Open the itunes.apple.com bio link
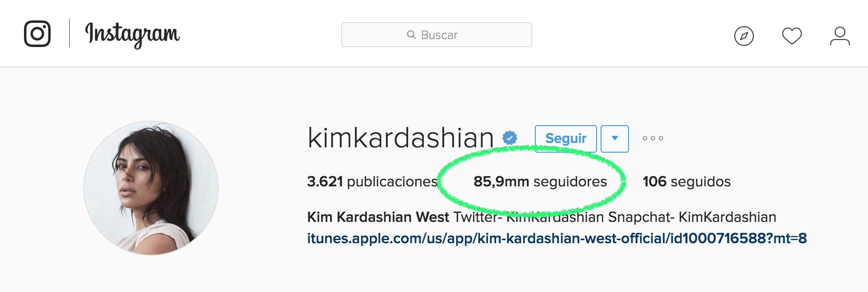The image size is (868, 292). tap(557, 239)
